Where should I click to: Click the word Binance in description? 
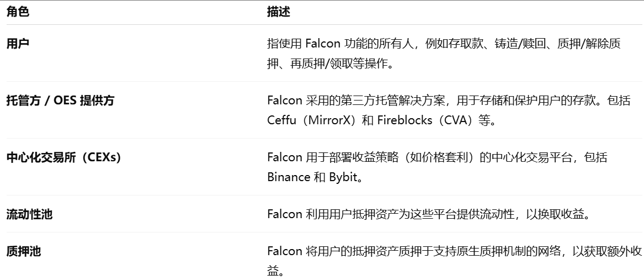289,177
